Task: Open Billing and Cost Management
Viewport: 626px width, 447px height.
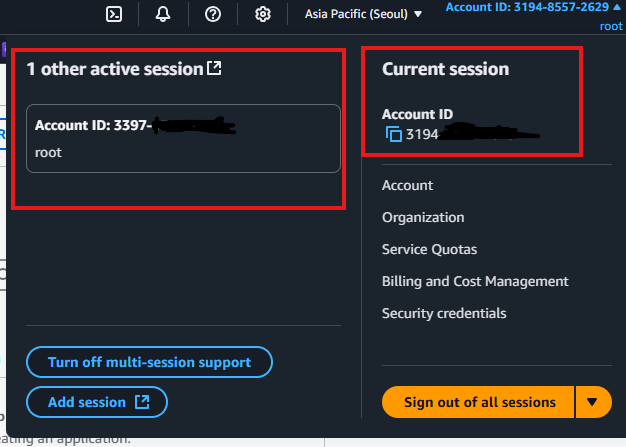Action: [475, 281]
